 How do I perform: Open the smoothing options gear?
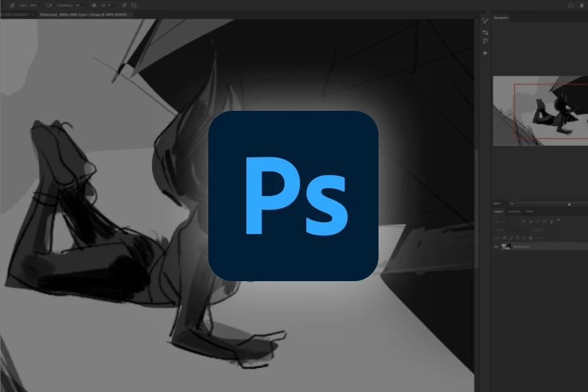click(94, 6)
